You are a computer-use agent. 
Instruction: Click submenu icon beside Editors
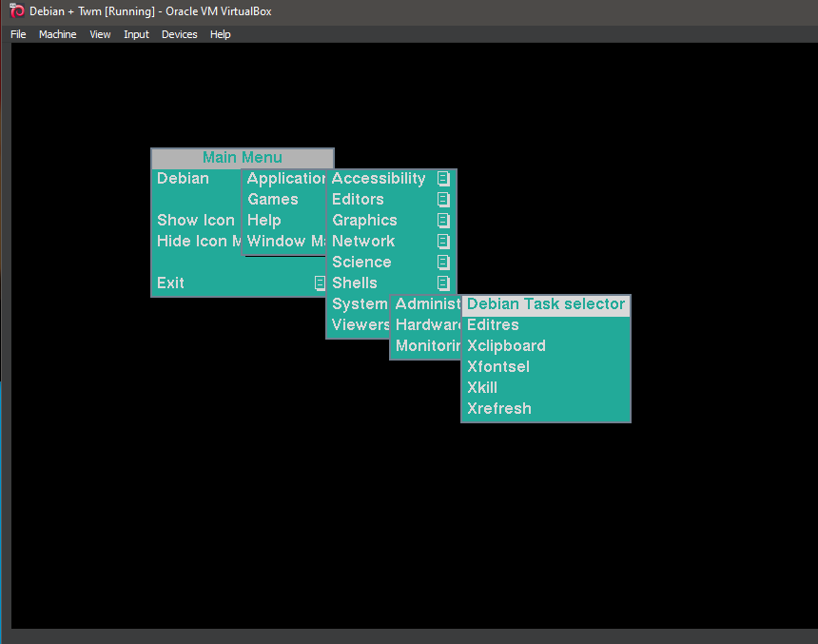coord(443,199)
